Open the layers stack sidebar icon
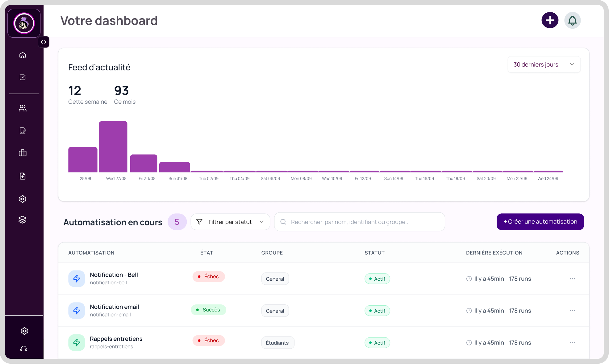Image resolution: width=609 pixels, height=364 pixels. point(23,220)
